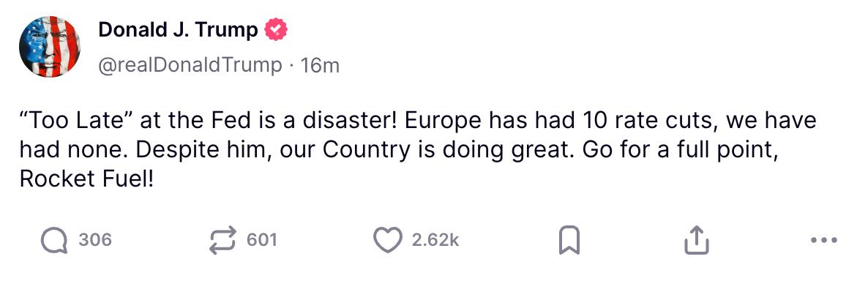View the 2.62k likes count
Viewport: 868px width, 281px height.
pos(435,240)
